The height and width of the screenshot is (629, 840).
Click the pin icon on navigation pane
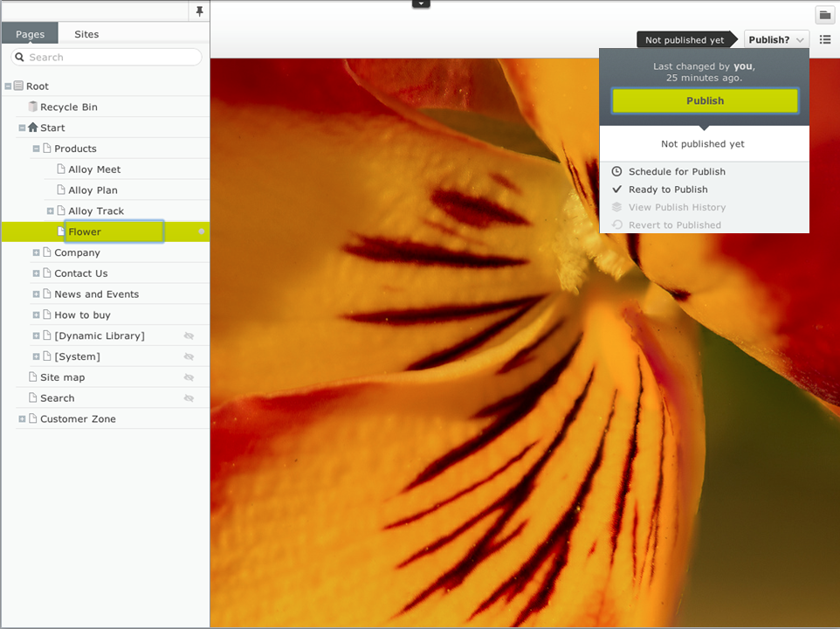click(200, 11)
